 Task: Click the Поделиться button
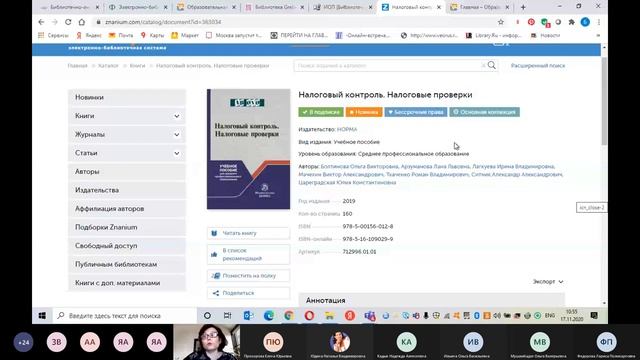tap(248, 293)
